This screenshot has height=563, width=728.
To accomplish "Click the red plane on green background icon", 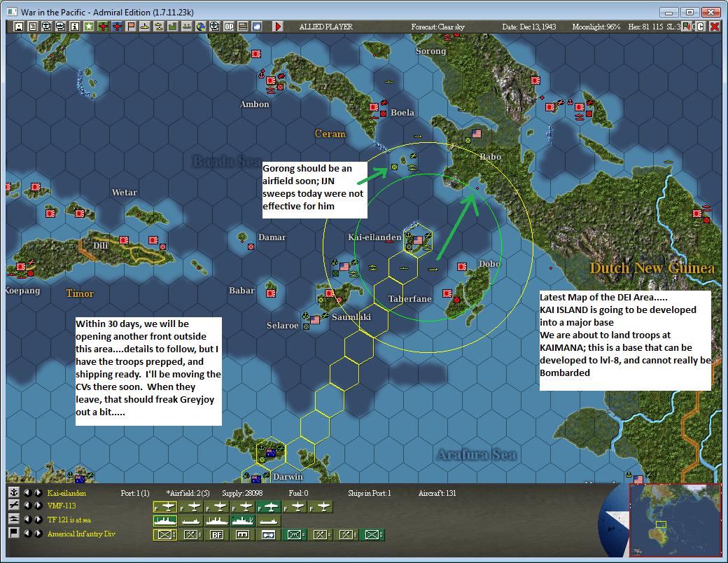I will point(103,27).
